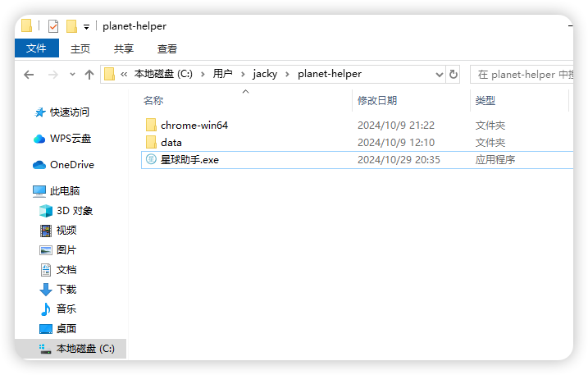Click the properties checkmark icon in title bar
The width and height of the screenshot is (588, 375).
53,26
